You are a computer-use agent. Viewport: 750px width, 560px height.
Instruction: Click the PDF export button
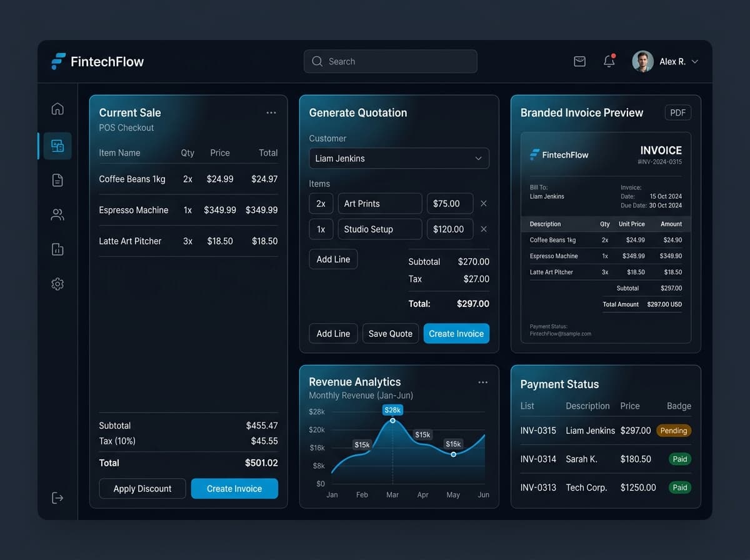pos(678,112)
